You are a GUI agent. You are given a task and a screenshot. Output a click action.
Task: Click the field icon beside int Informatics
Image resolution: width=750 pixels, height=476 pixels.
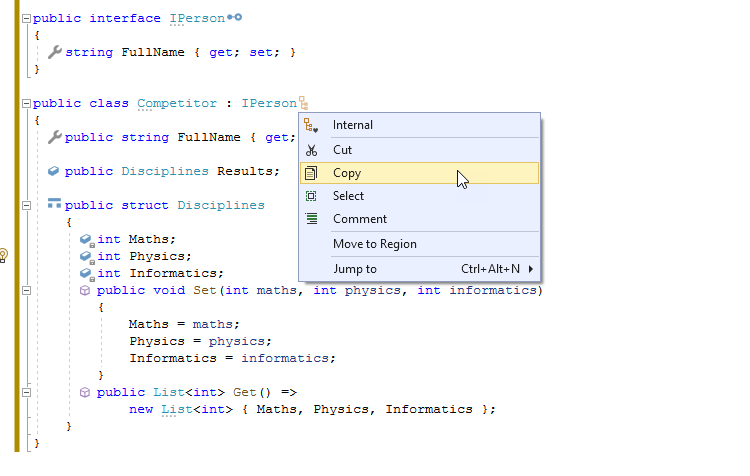pos(87,273)
